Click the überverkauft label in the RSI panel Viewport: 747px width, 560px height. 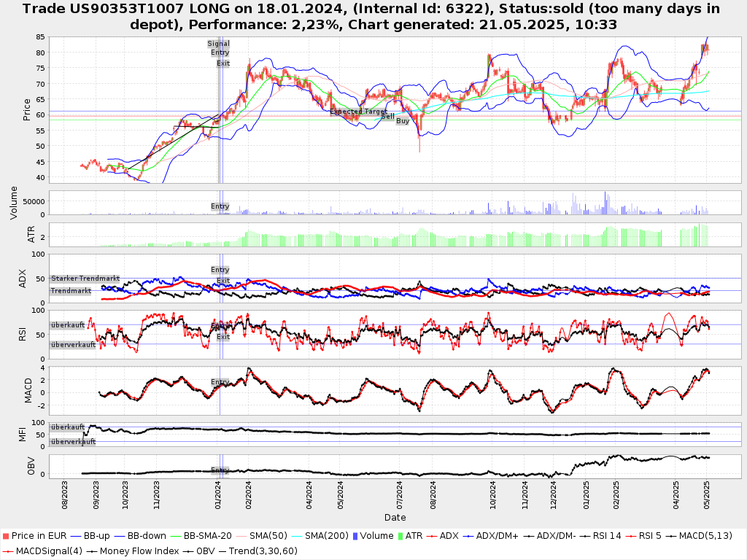point(73,344)
